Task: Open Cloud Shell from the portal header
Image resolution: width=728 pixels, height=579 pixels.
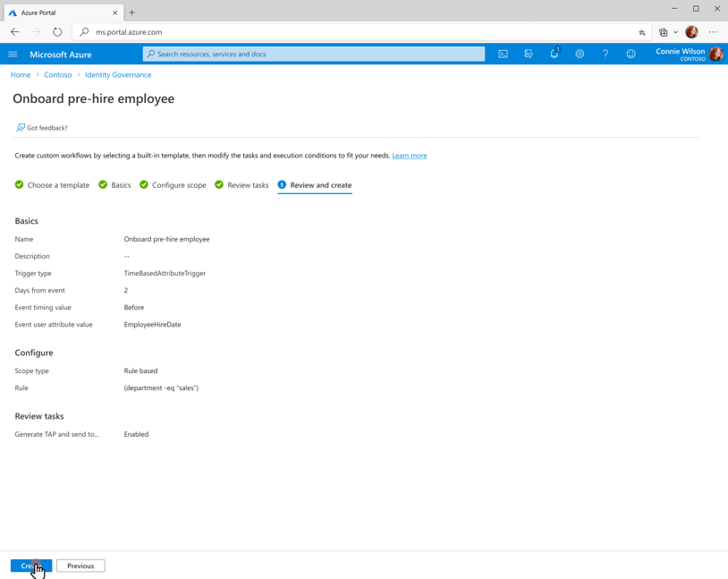Action: [x=503, y=54]
